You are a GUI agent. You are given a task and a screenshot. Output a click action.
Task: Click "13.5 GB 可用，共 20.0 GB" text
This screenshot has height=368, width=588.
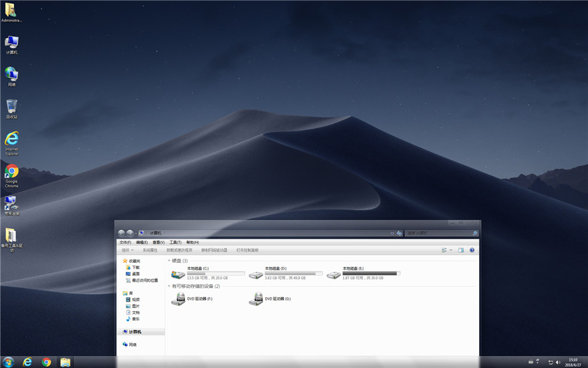[x=207, y=278]
